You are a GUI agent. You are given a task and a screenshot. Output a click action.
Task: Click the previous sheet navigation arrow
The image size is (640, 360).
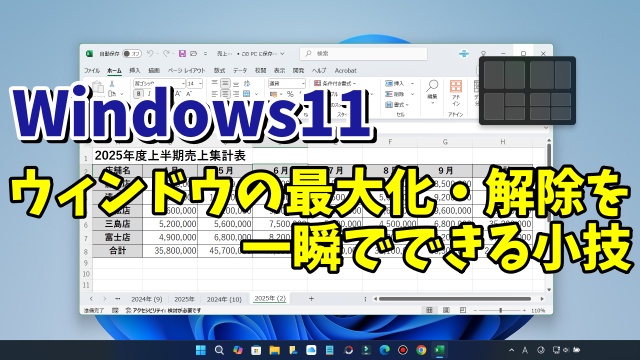point(91,299)
